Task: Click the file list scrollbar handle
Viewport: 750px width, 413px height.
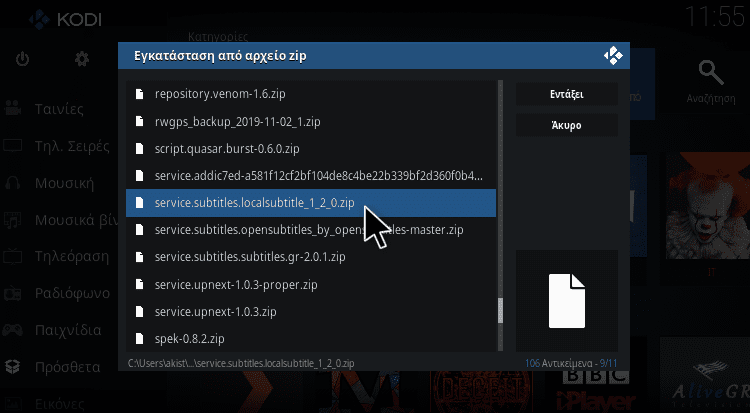Action: tap(500, 311)
